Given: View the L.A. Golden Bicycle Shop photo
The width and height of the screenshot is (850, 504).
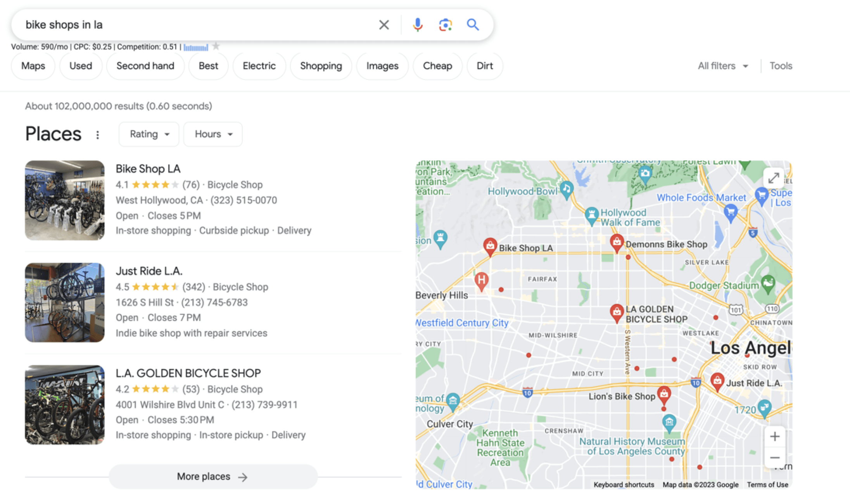Looking at the screenshot, I should point(65,405).
